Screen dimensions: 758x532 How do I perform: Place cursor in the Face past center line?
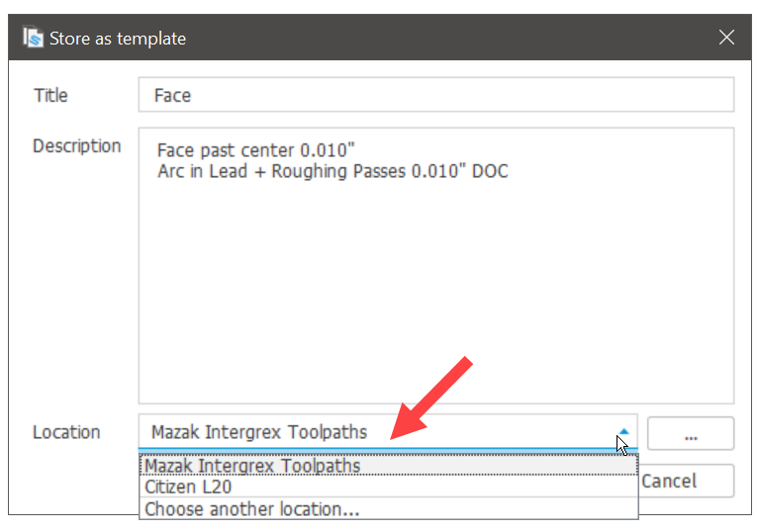[255, 151]
